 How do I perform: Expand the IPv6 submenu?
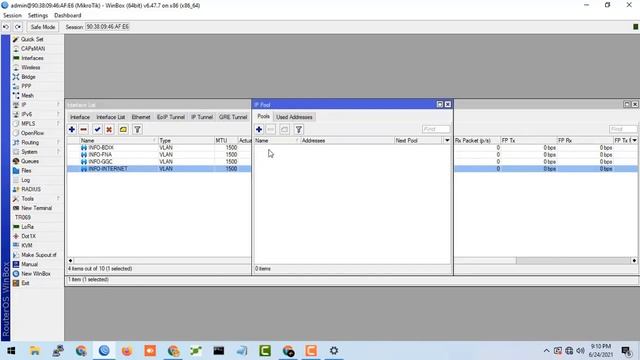[x=26, y=114]
